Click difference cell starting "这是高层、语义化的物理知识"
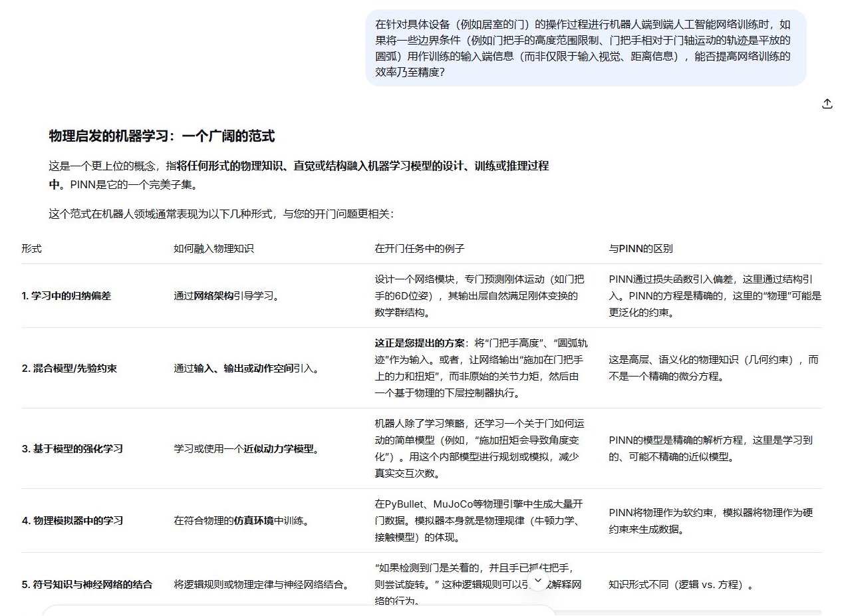 click(x=714, y=368)
